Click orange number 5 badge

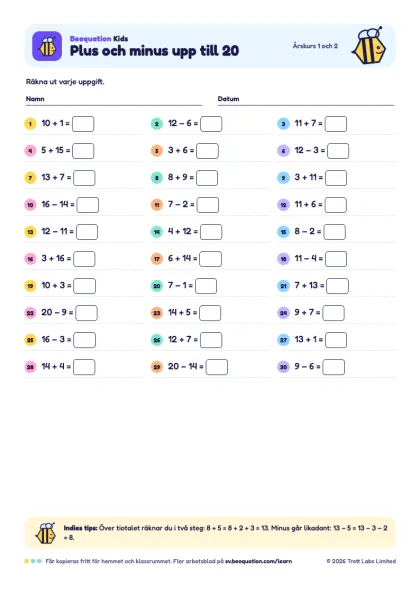[157, 151]
